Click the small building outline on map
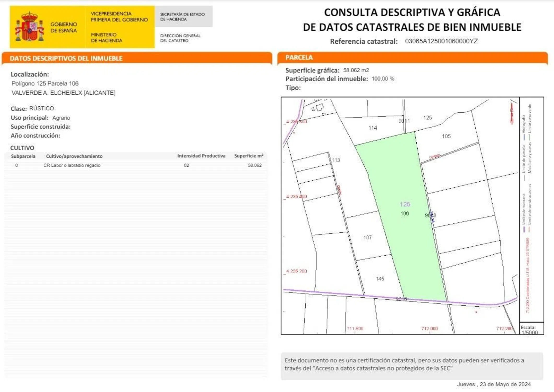This screenshot has height=392, width=554. [x=319, y=107]
